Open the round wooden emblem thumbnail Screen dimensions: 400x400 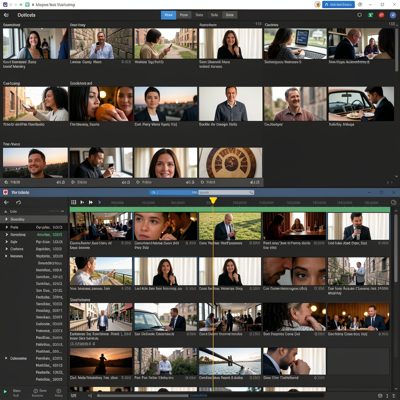(x=231, y=163)
